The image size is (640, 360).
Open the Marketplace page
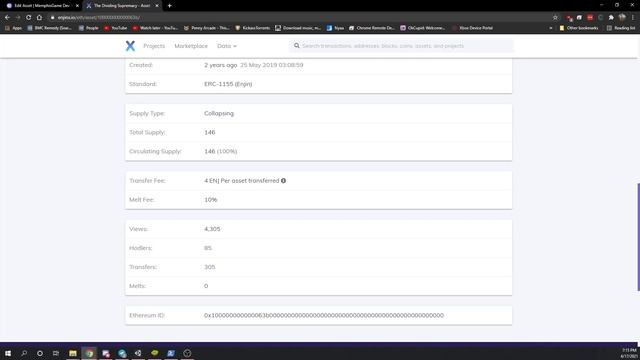(x=191, y=46)
